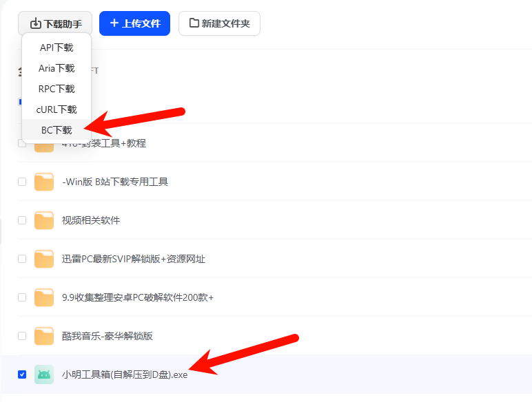Open folder name 视频相关软件
The height and width of the screenshot is (402, 532).
point(91,221)
